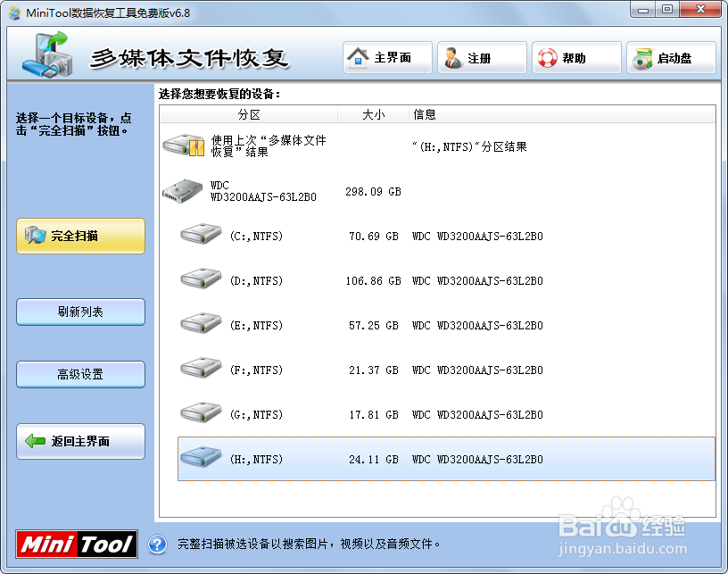728x574 pixels.
Task: Close the MiniTool window
Action: coord(701,9)
